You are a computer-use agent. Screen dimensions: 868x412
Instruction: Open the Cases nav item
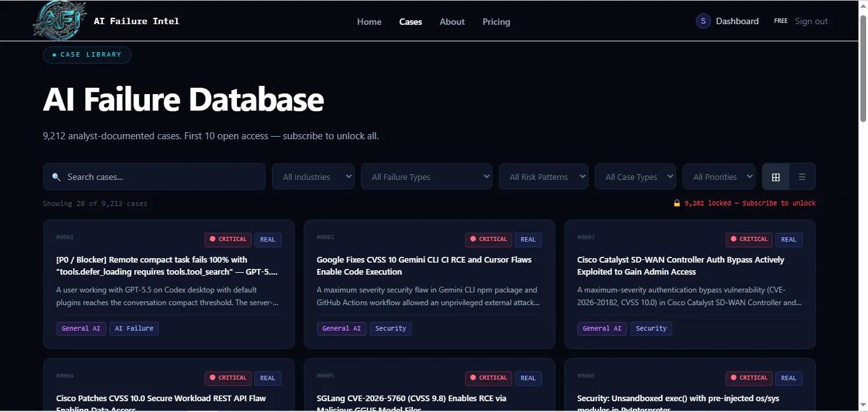[x=410, y=22]
